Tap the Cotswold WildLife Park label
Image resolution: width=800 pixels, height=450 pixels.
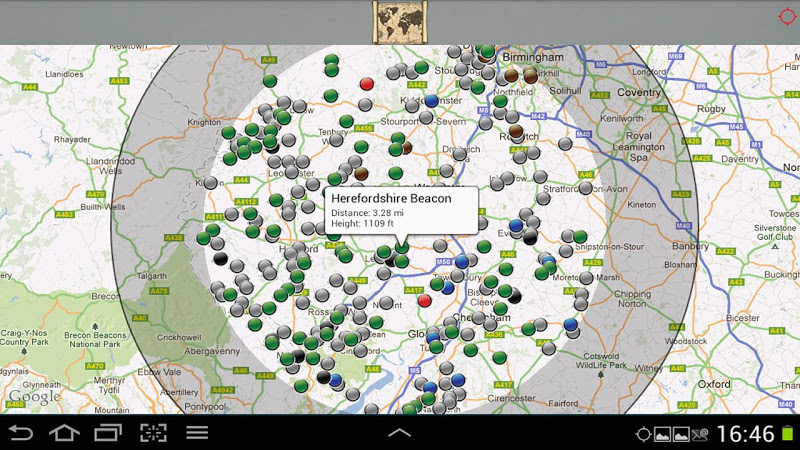(602, 361)
